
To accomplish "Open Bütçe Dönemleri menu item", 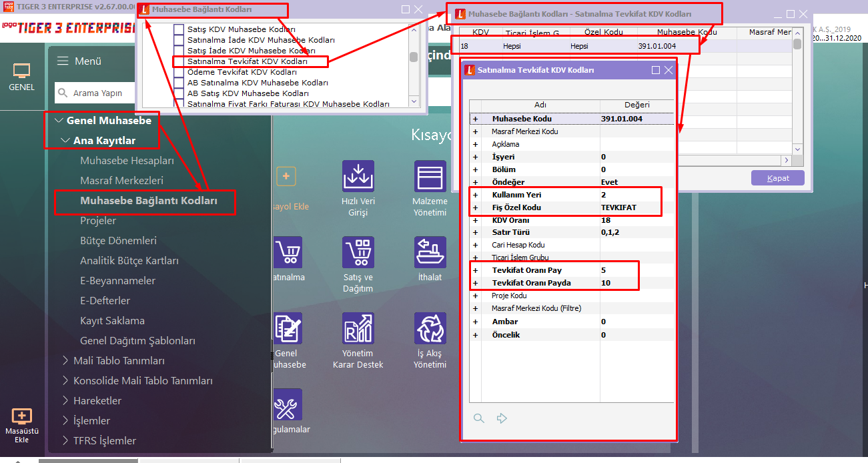I will tap(119, 241).
